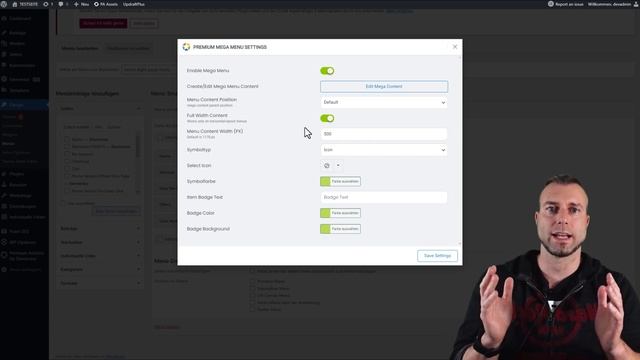This screenshot has width=640, height=360.
Task: Expand the Kategorien menu items panel
Action: (x=100, y=269)
